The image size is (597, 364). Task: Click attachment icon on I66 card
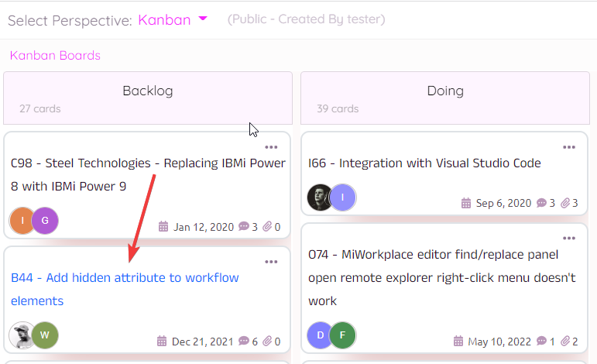point(565,203)
